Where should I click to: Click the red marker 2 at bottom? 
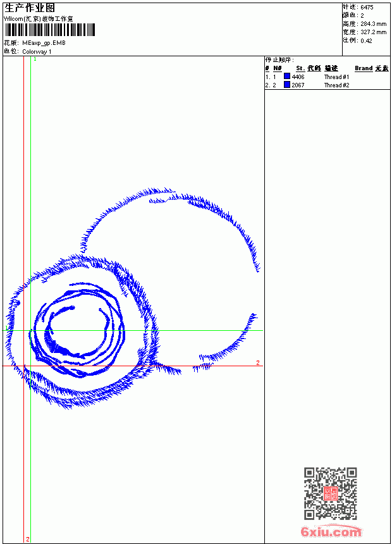point(28,539)
